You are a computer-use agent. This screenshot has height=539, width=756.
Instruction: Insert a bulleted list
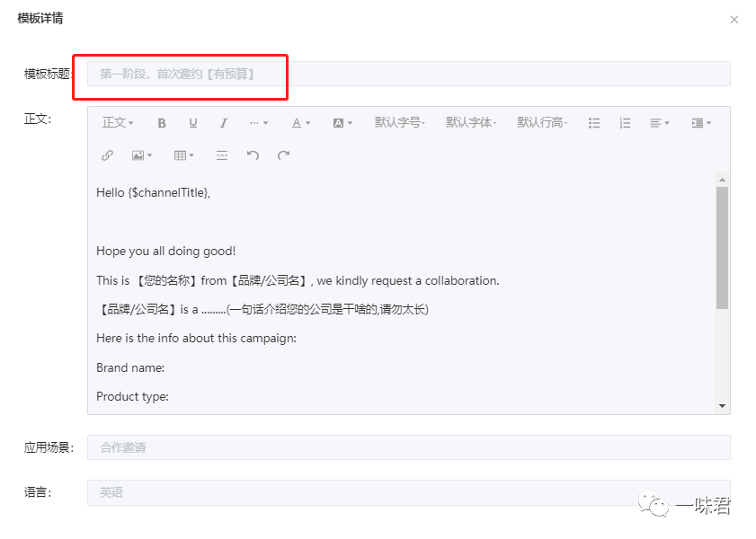[x=594, y=123]
